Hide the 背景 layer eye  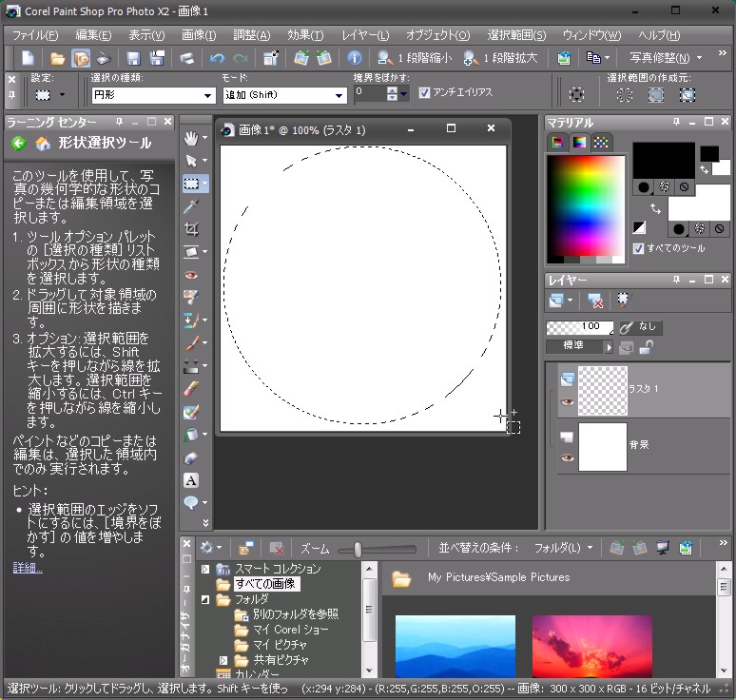(568, 457)
